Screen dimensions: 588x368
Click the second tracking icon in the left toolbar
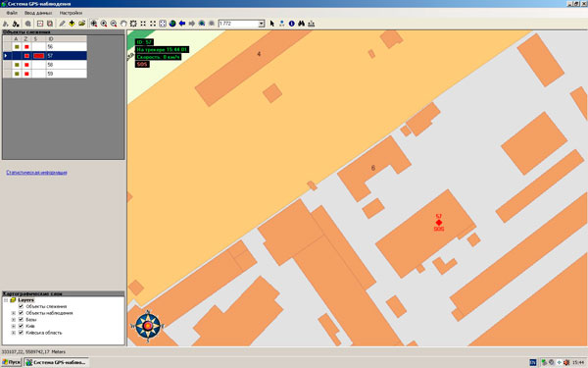click(16, 24)
